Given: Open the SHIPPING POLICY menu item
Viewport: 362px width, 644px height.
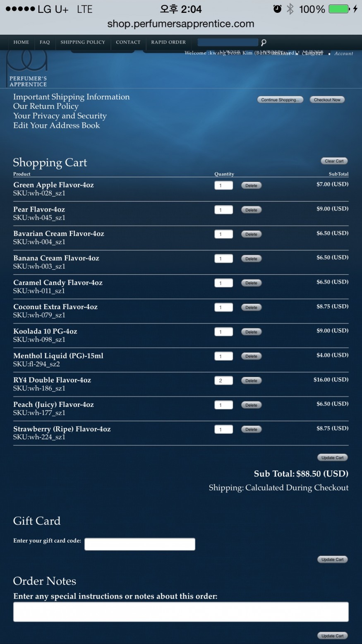Looking at the screenshot, I should pos(83,42).
